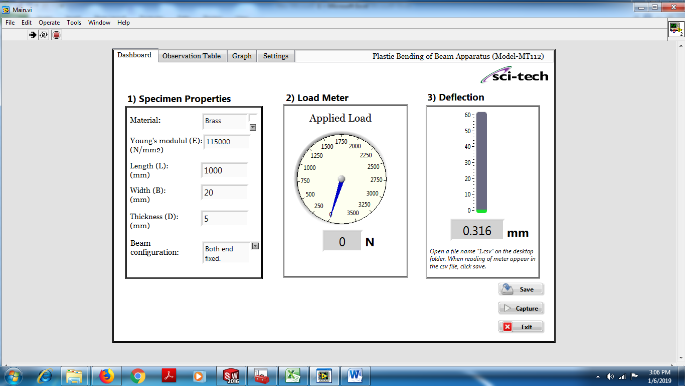The image size is (685, 386).
Task: Open the Window menu
Action: coord(99,23)
